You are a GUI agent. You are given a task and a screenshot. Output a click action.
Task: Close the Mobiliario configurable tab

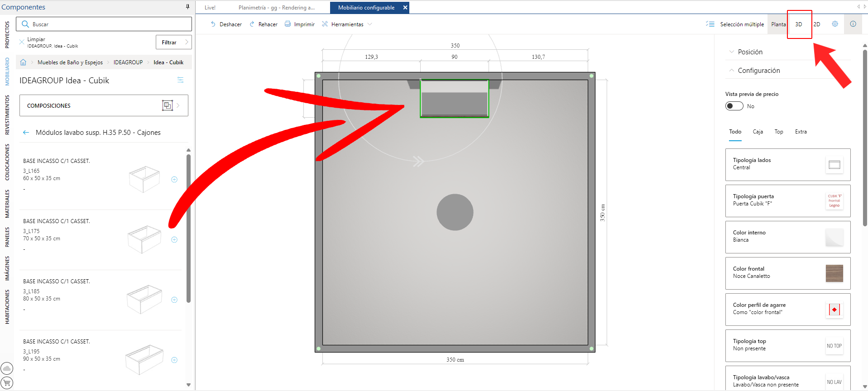click(405, 8)
